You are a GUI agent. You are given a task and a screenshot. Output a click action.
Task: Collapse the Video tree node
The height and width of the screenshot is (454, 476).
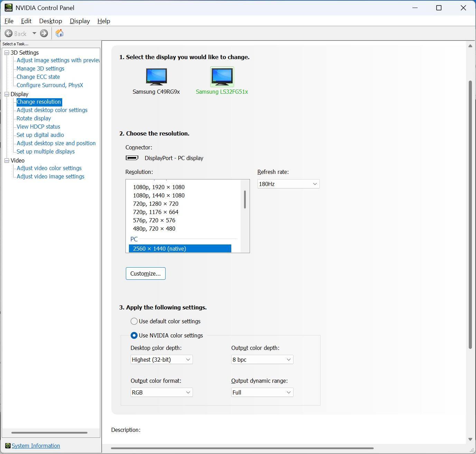[7, 160]
